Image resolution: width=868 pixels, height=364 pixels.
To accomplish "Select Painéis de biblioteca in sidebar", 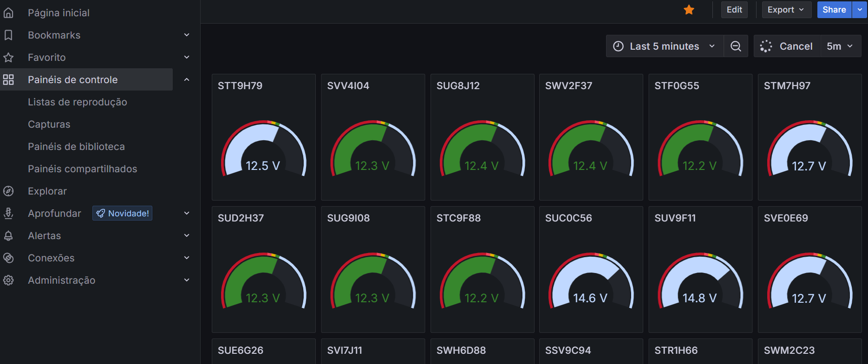I will point(76,147).
